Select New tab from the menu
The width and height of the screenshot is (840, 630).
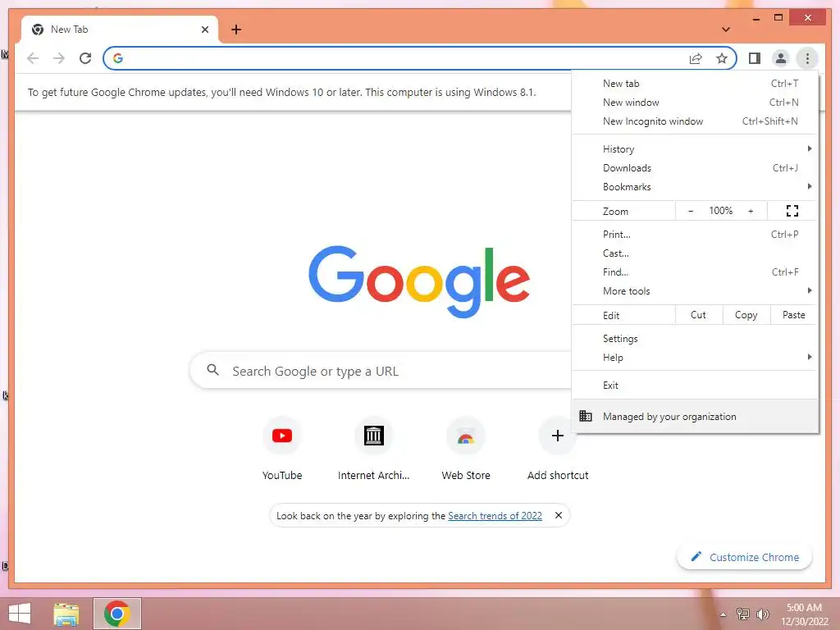point(695,84)
